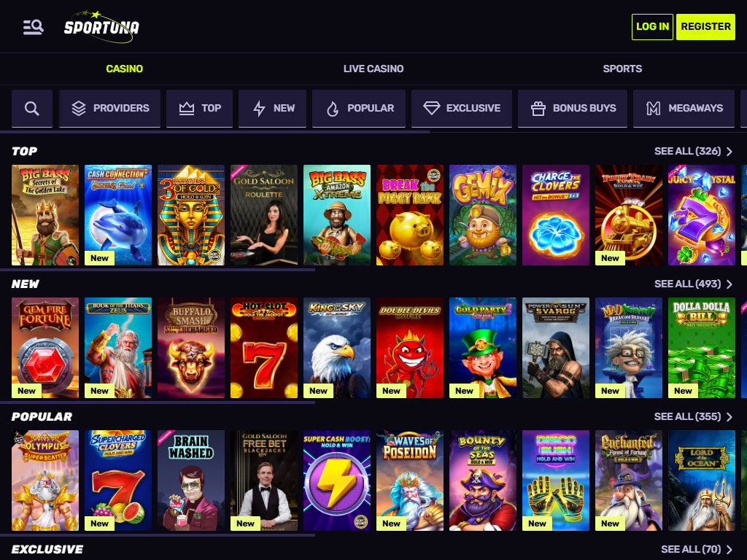Launch the Gemix game thumbnail
This screenshot has width=747, height=560.
483,215
